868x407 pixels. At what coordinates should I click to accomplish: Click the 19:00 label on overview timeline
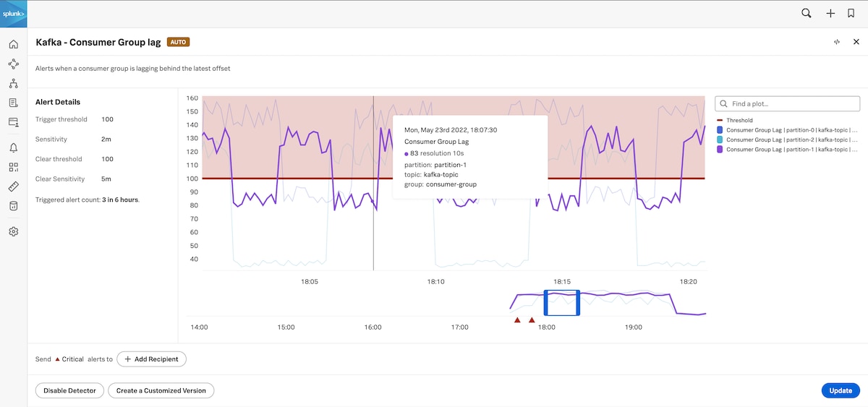(633, 327)
